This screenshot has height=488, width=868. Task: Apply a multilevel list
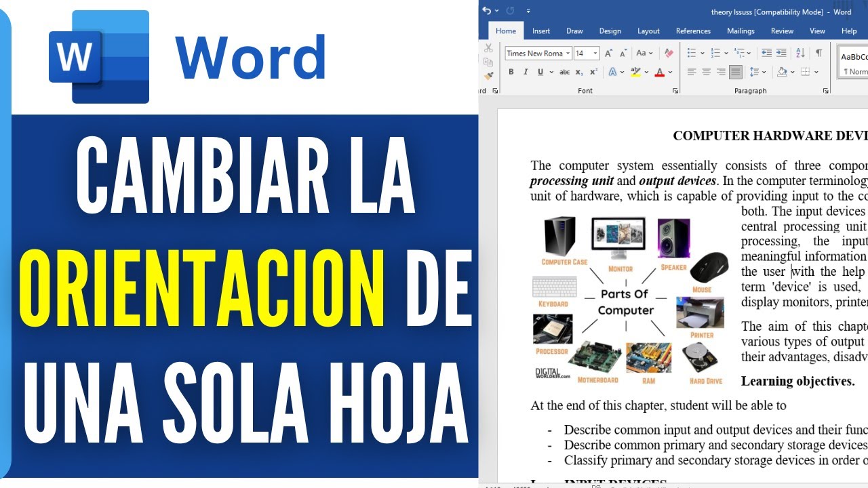pos(739,53)
